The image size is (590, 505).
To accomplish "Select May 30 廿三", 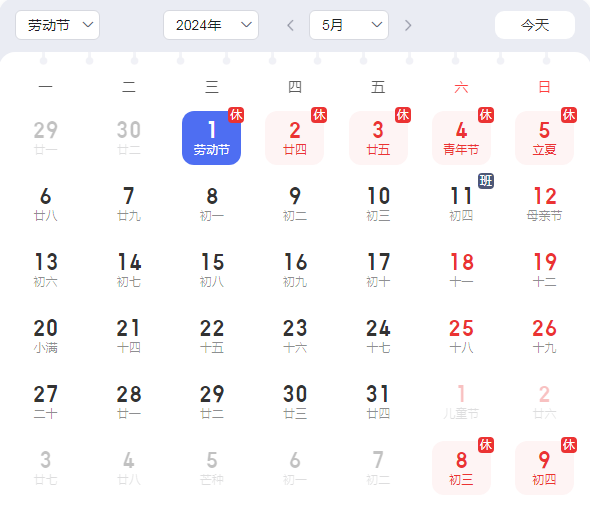I will 295,402.
